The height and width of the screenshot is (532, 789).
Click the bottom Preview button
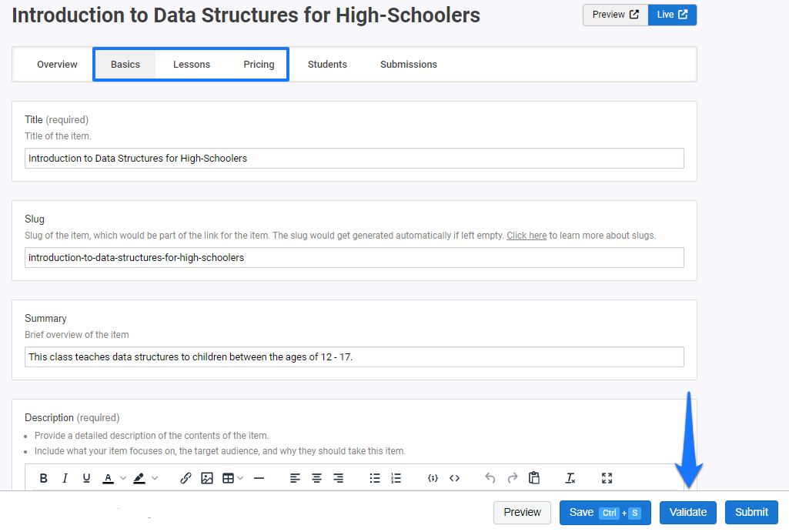(x=523, y=513)
